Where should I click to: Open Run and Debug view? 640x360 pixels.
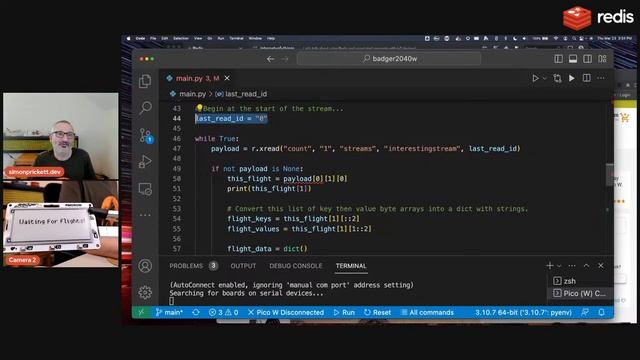coord(145,162)
